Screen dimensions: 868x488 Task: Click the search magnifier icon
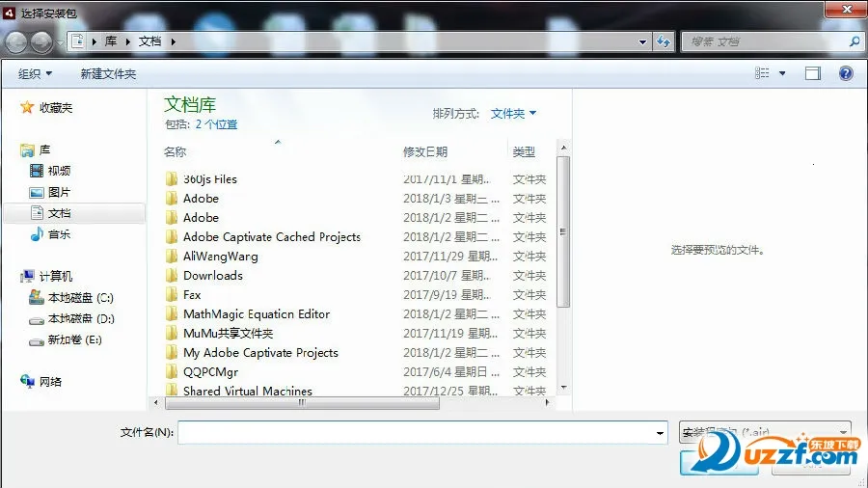pos(854,41)
